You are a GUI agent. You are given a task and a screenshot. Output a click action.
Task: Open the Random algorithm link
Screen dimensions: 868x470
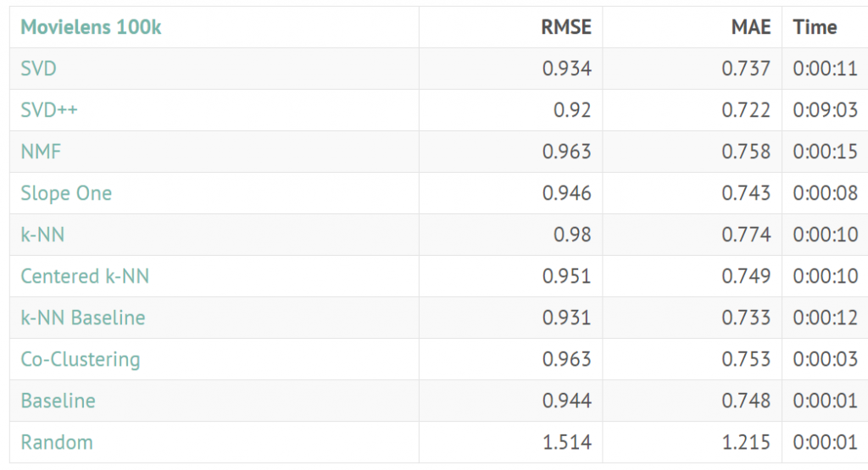[x=57, y=442]
